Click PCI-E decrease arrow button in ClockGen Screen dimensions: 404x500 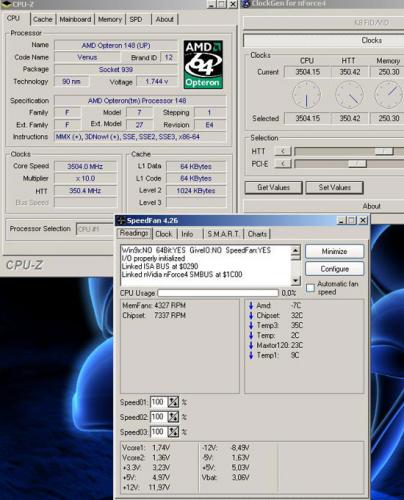(x=283, y=163)
